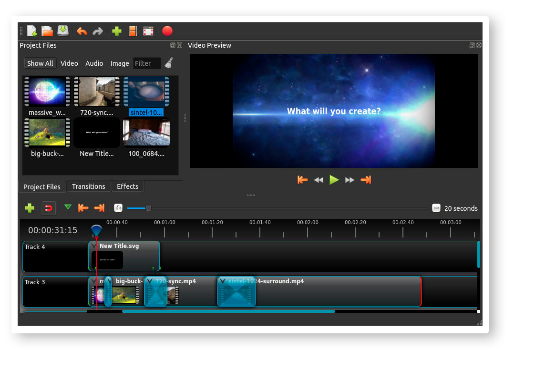Create a new project with the New Project icon

(x=31, y=31)
